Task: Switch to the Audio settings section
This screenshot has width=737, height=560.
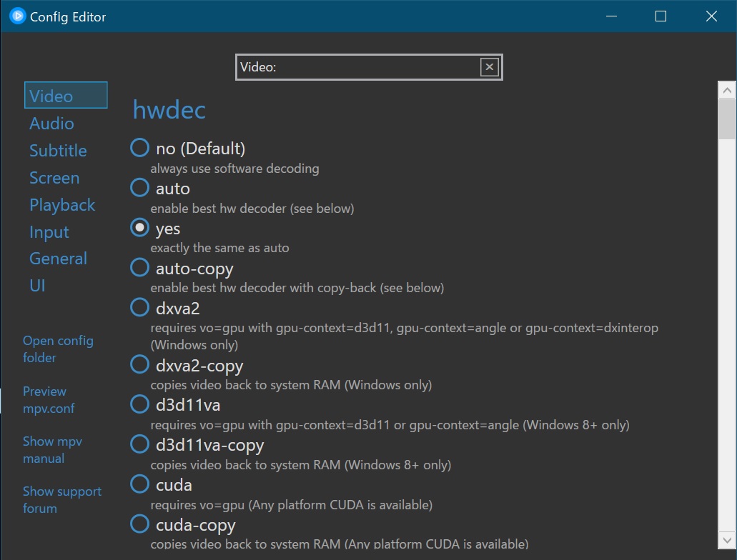Action: 51,123
